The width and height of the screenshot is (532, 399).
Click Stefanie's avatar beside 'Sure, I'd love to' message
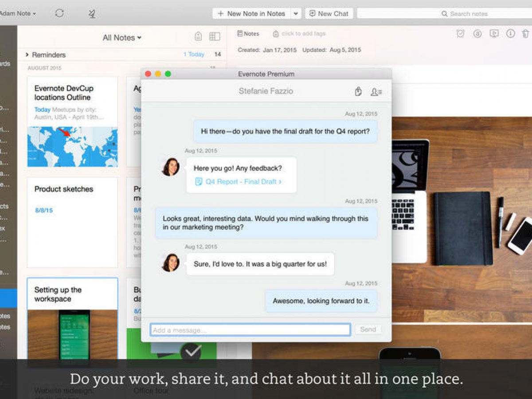171,262
